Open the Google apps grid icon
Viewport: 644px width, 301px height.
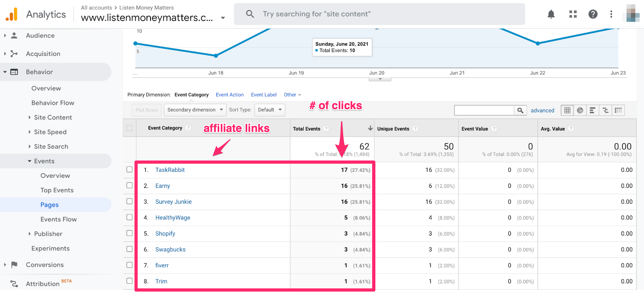tap(573, 14)
